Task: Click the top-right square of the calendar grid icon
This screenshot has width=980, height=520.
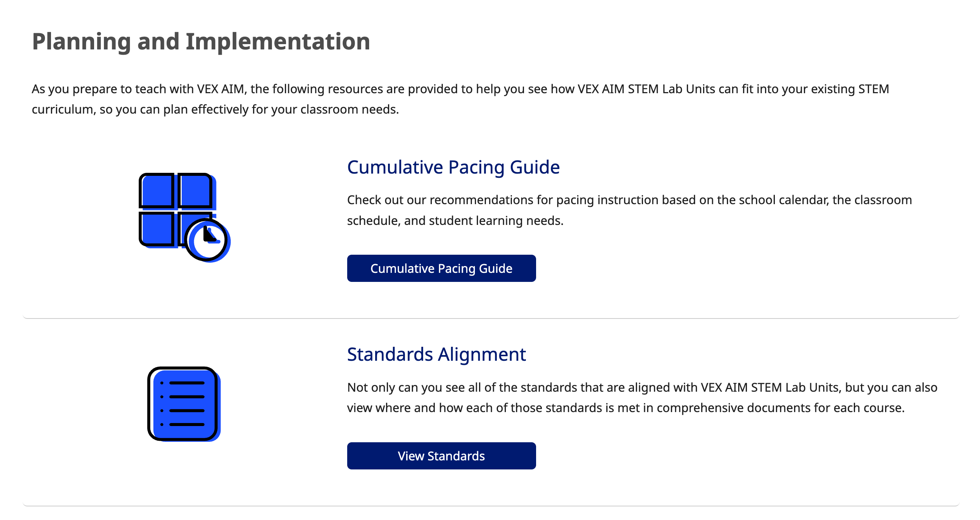Action: tap(195, 191)
